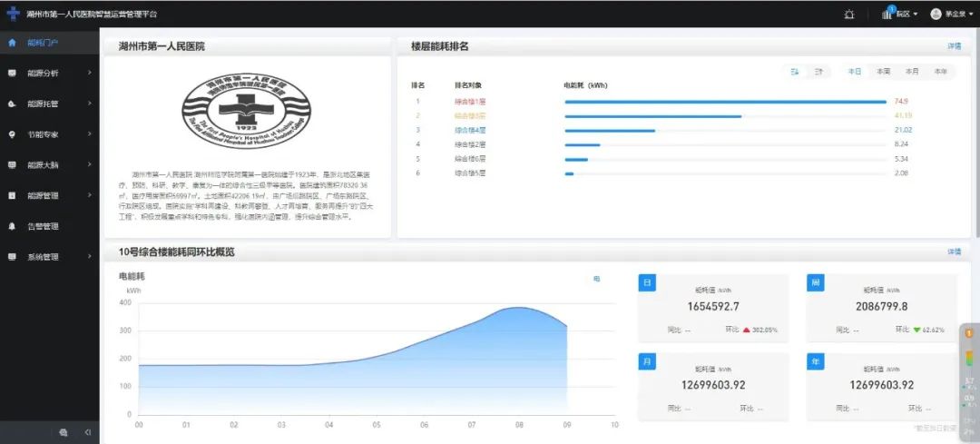Click the 院区 building icon with badge
Screen dimensions: 980x444
pyautogui.click(x=888, y=13)
